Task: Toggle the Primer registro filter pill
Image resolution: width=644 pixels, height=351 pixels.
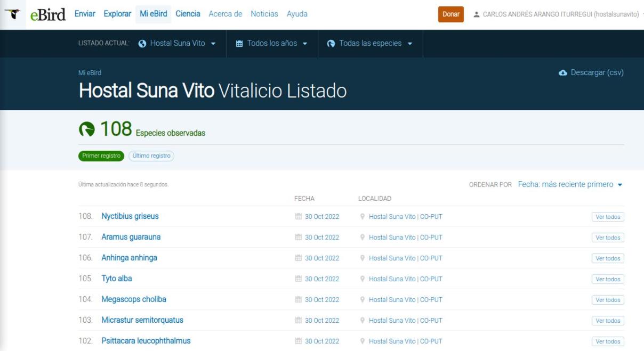Action: [x=101, y=156]
